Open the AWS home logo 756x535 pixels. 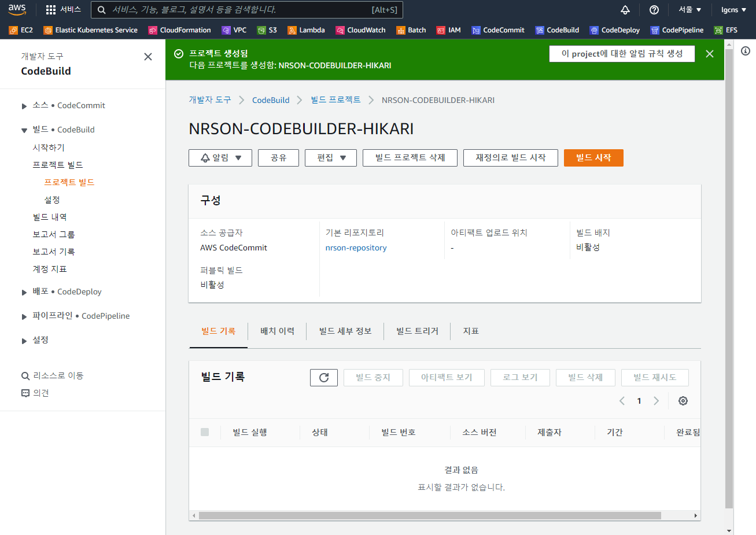17,9
